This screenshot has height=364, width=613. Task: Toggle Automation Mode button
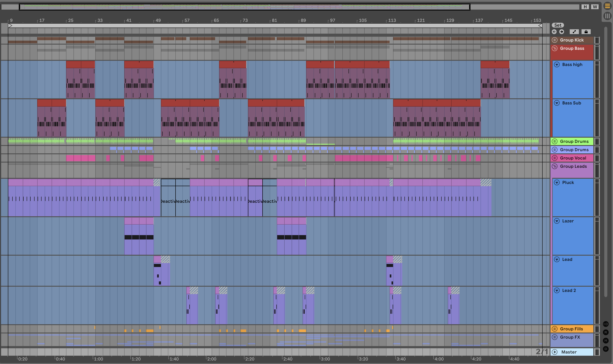[574, 32]
